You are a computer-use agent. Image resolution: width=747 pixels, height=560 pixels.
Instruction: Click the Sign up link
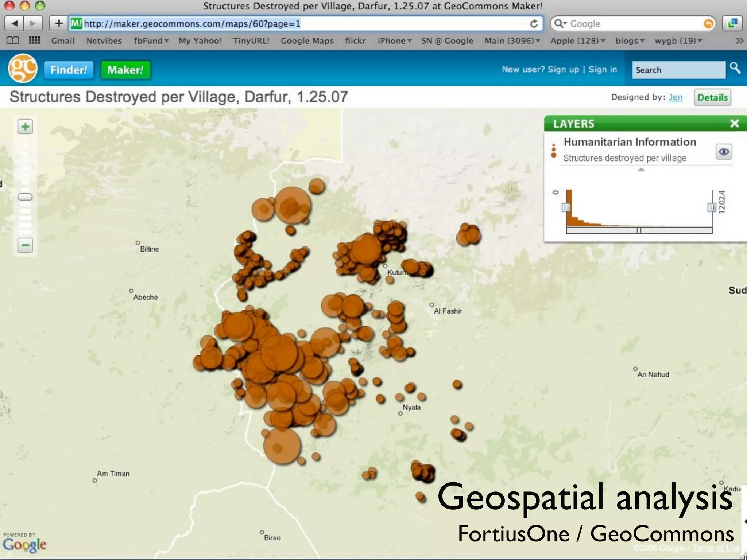pyautogui.click(x=563, y=69)
